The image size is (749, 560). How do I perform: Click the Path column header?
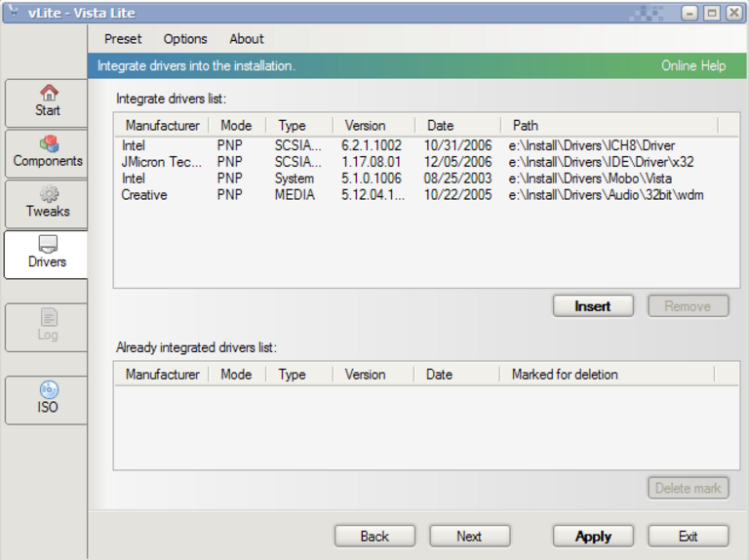pos(610,125)
